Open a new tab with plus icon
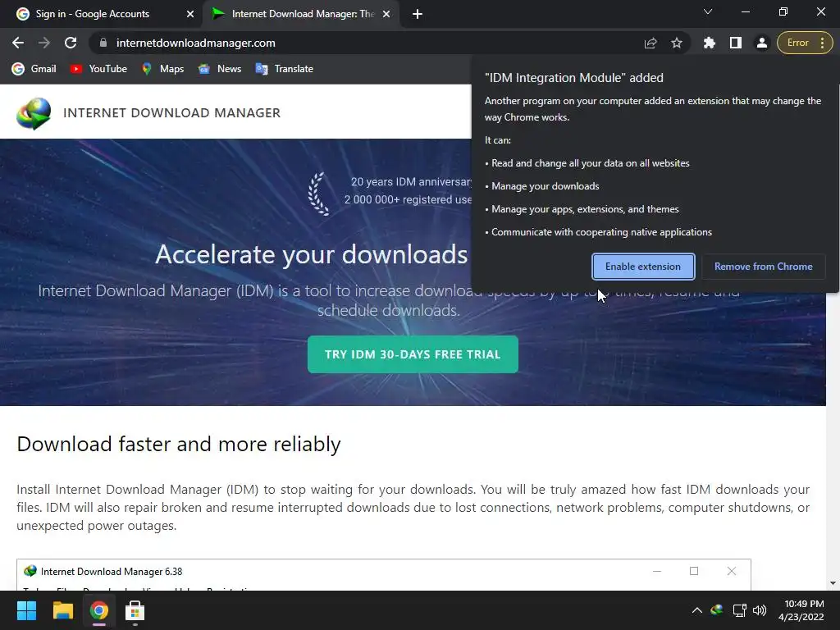Screen dimensions: 840x630 pos(418,14)
